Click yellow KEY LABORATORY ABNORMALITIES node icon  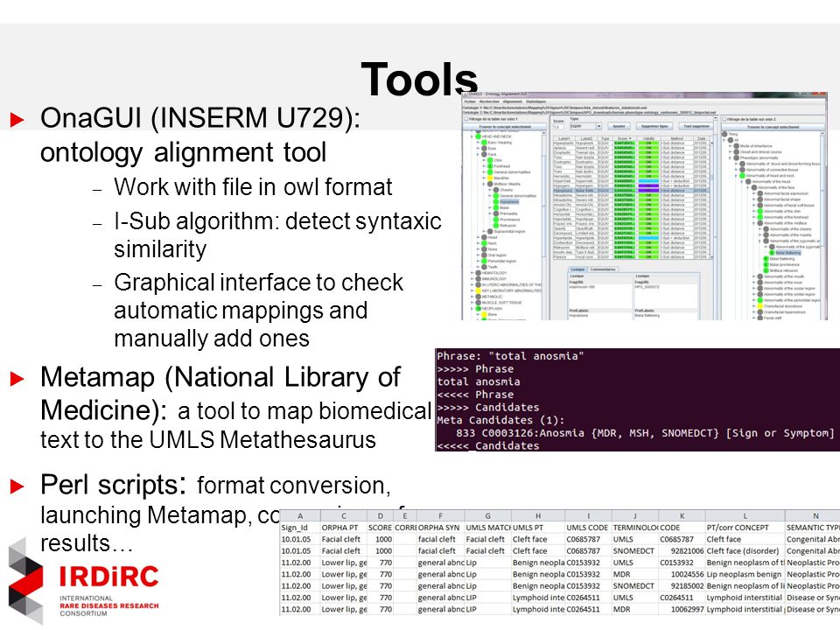click(x=479, y=290)
